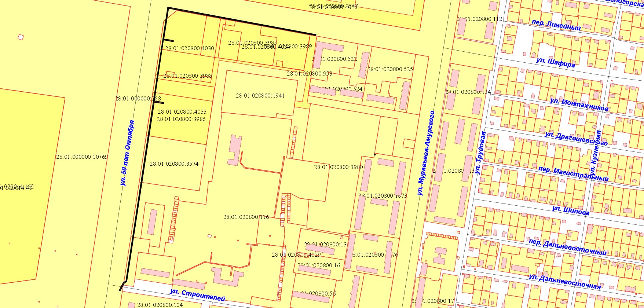Viewport: 644px width, 308px height.
Task: Click the пер. Линейный label
Action: tap(556, 25)
